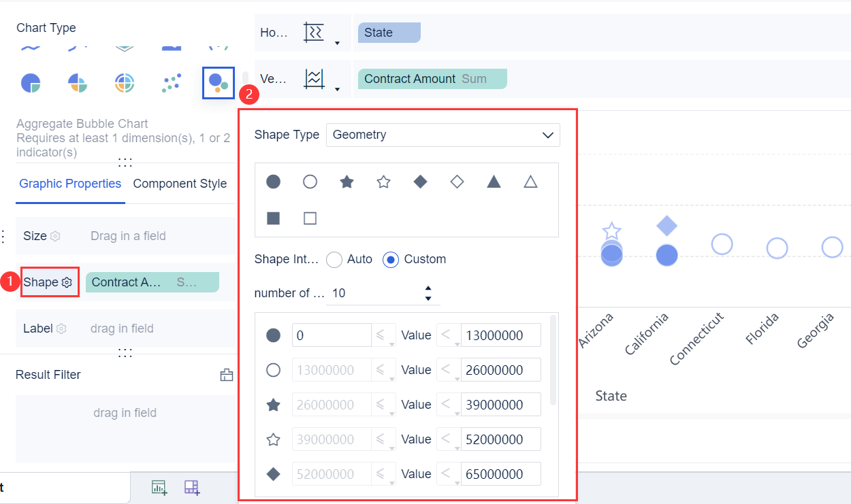This screenshot has height=504, width=851.
Task: Select the filled star shape
Action: click(347, 182)
